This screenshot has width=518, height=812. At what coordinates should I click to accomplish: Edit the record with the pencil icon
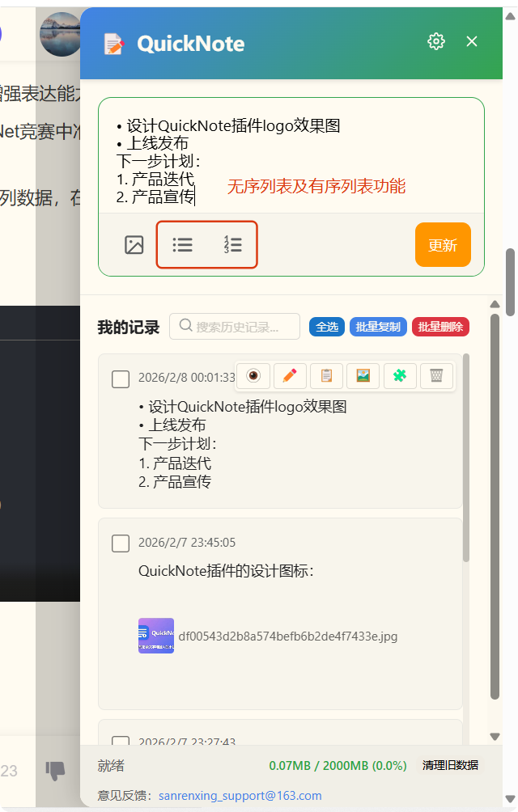(x=290, y=375)
